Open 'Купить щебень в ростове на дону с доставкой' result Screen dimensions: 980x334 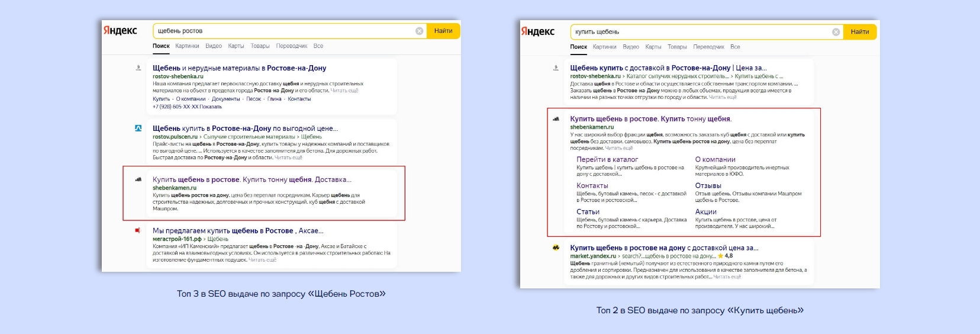pos(664,248)
